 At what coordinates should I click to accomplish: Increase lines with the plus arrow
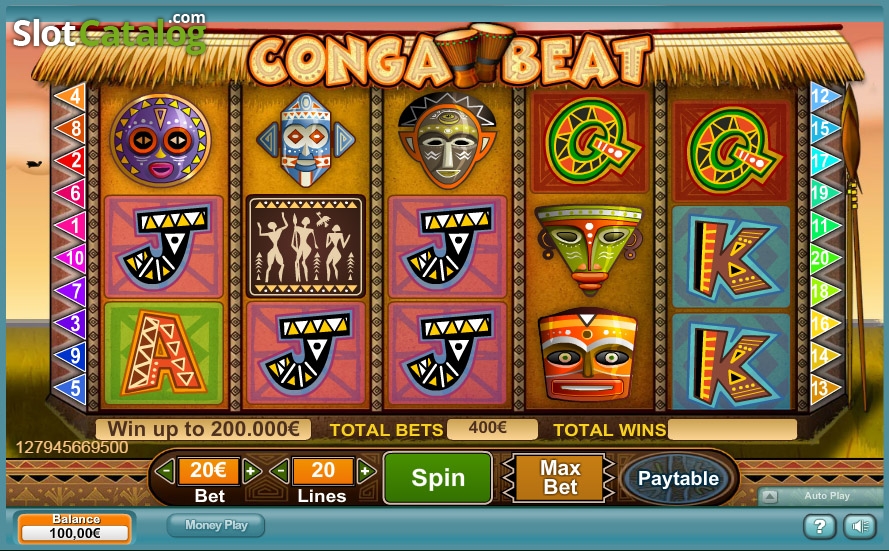pos(366,471)
